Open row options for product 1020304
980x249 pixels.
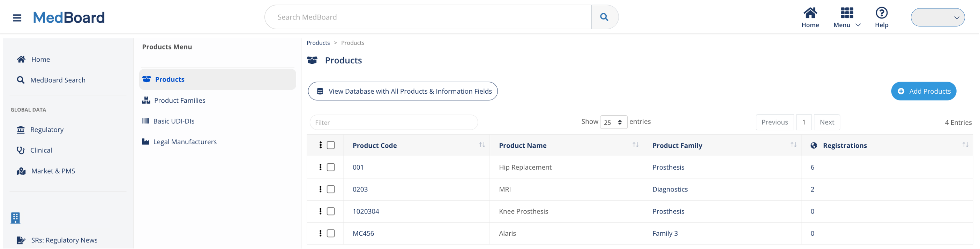pos(321,211)
